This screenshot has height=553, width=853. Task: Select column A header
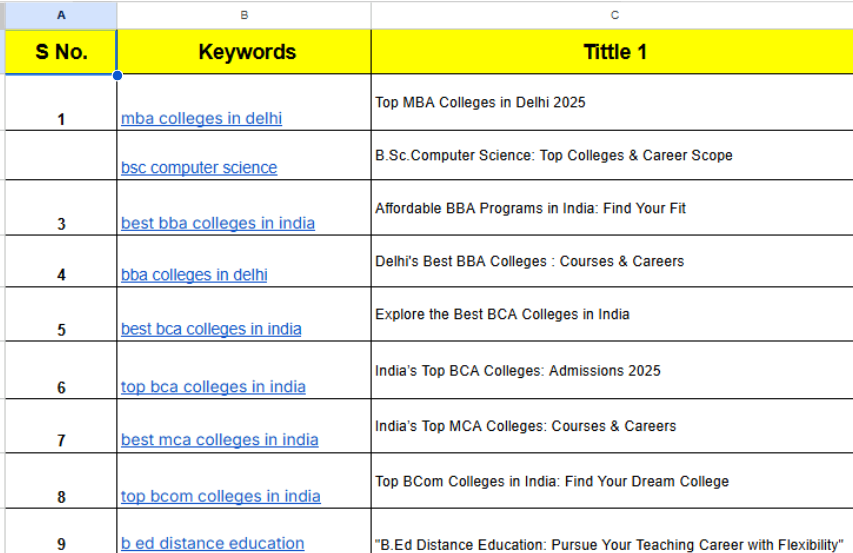(x=61, y=15)
